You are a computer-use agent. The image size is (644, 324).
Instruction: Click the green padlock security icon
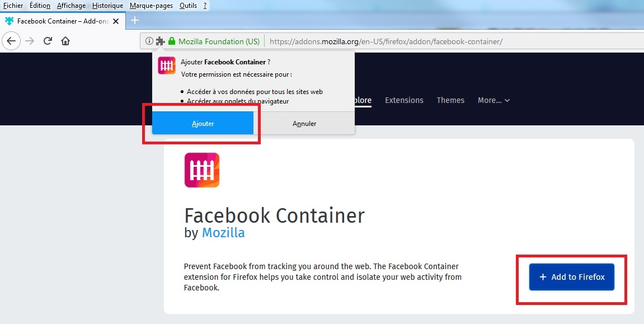pos(172,41)
